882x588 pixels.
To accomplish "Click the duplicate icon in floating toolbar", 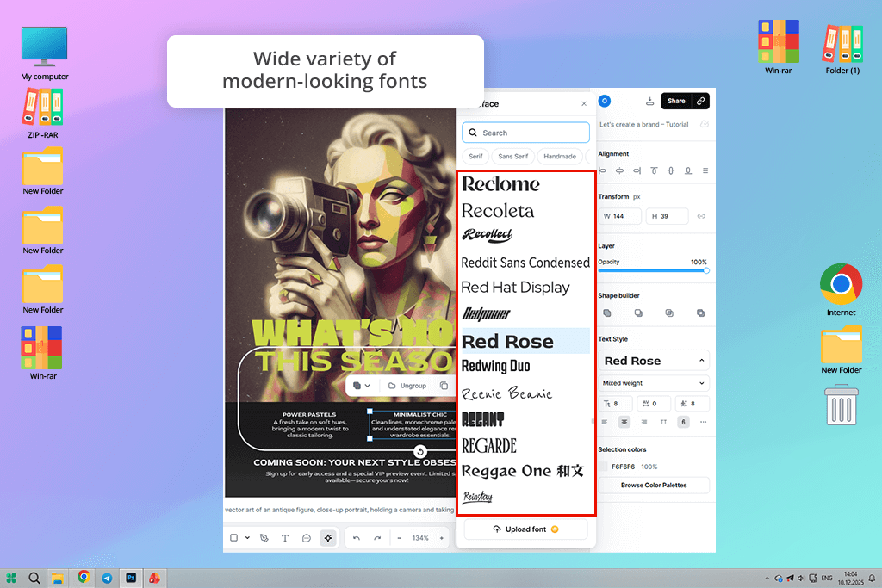I will tap(444, 386).
